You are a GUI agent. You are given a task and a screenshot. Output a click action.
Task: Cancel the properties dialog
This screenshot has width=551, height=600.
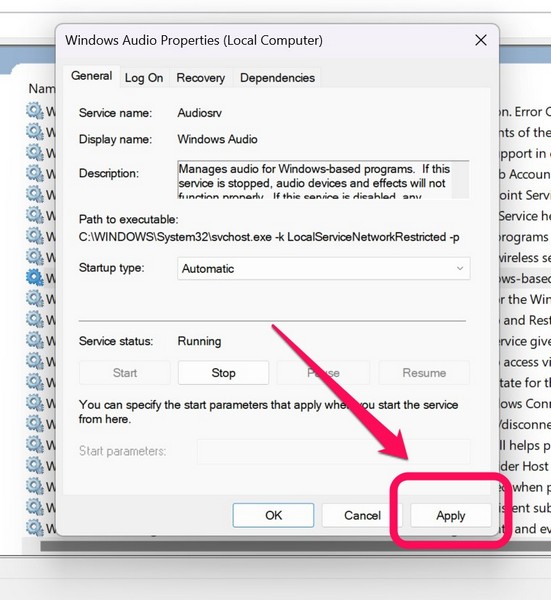click(x=362, y=515)
